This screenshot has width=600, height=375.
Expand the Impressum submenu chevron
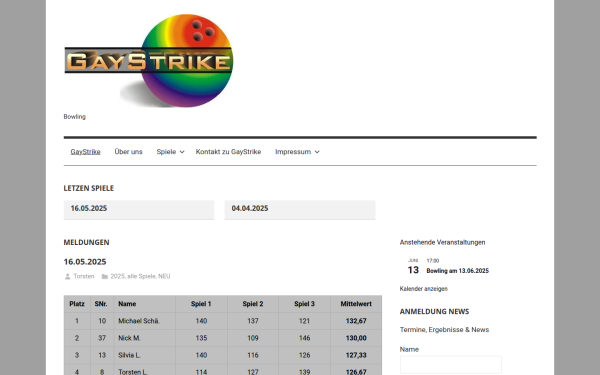pos(317,152)
